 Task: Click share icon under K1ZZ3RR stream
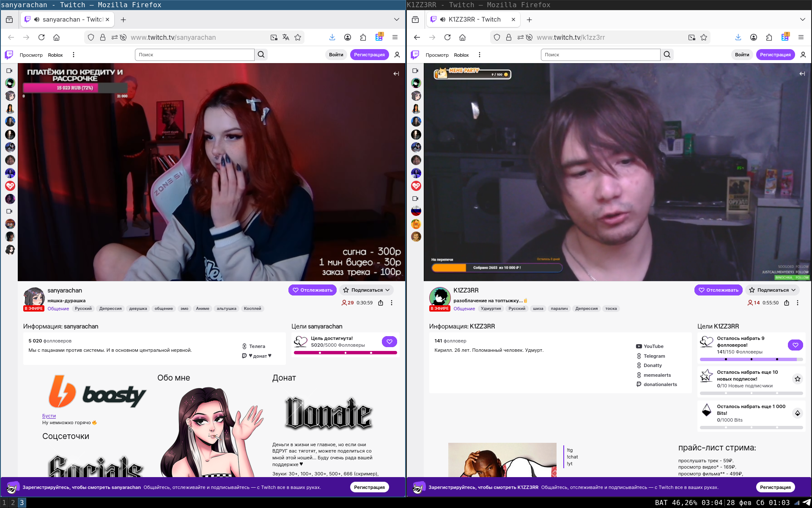pos(787,303)
